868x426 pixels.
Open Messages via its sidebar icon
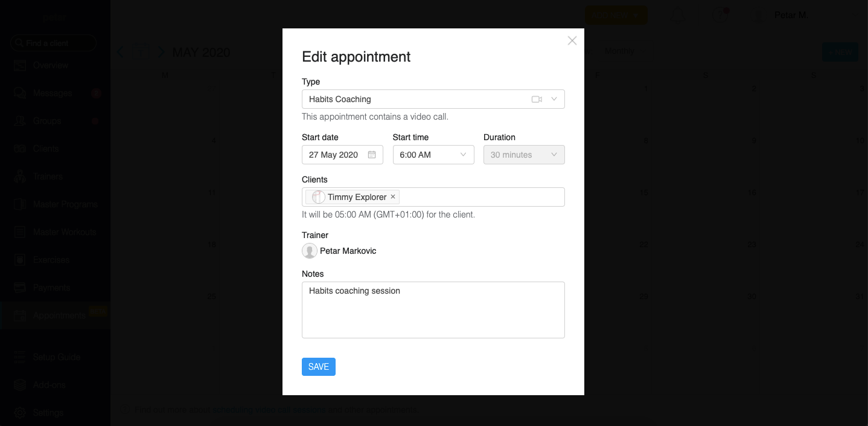coord(20,93)
